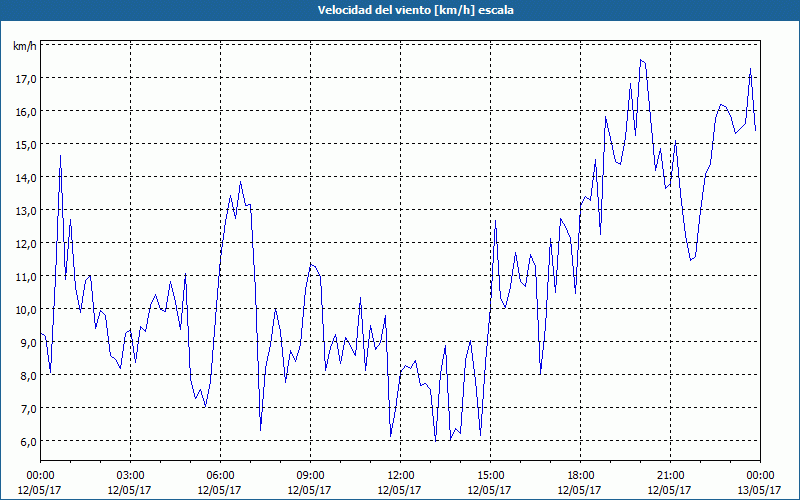
Task: Click the 14,0 y-axis value
Action: pyautogui.click(x=27, y=178)
